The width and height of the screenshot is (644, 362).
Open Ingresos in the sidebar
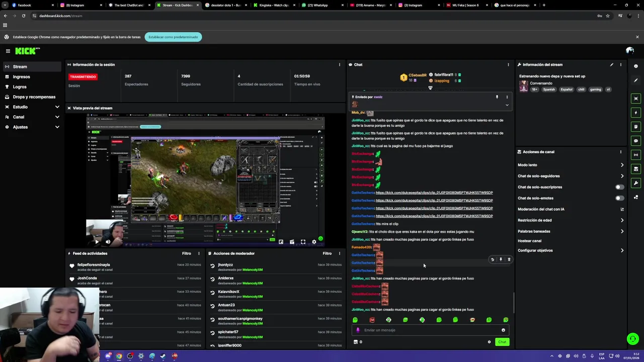[32, 77]
